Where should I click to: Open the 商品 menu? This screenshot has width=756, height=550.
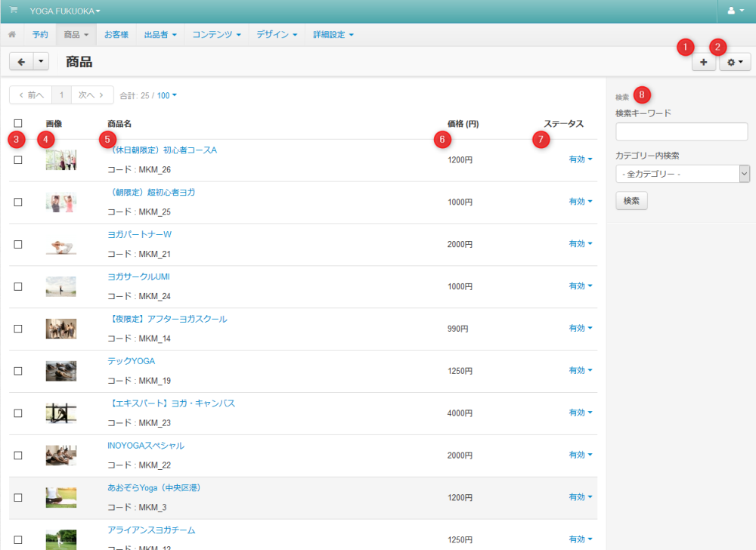click(x=76, y=35)
